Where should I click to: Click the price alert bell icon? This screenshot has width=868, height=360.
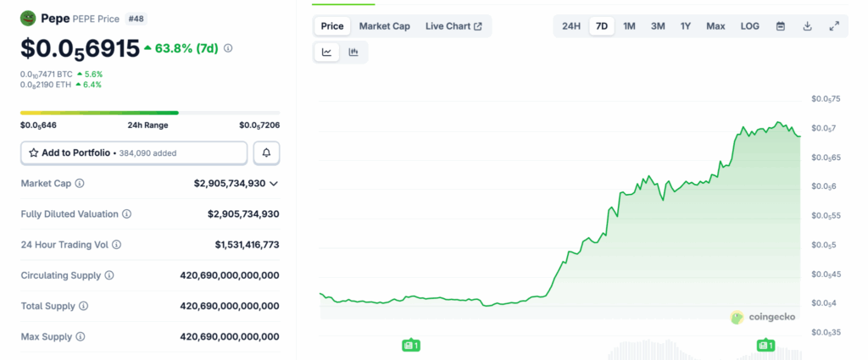pos(266,152)
